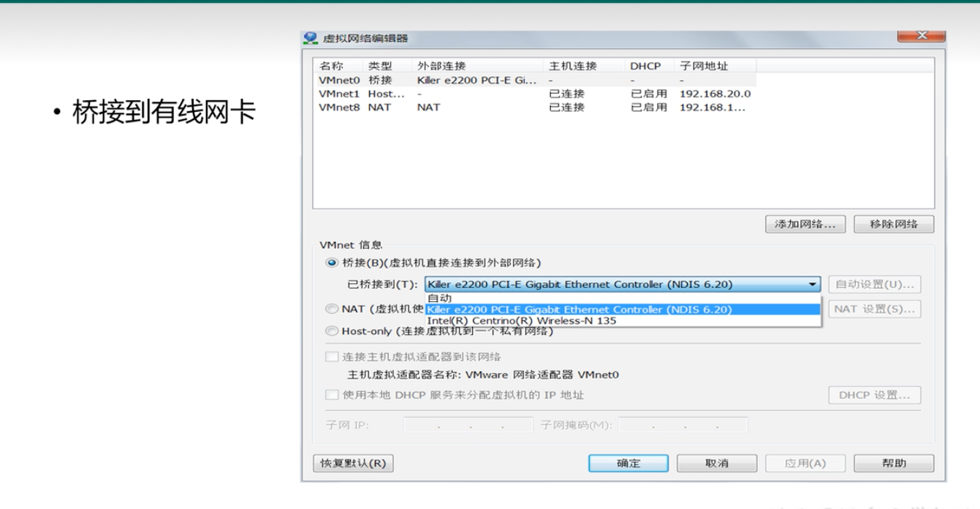
Task: Click the DHCP 设置 button
Action: click(875, 396)
